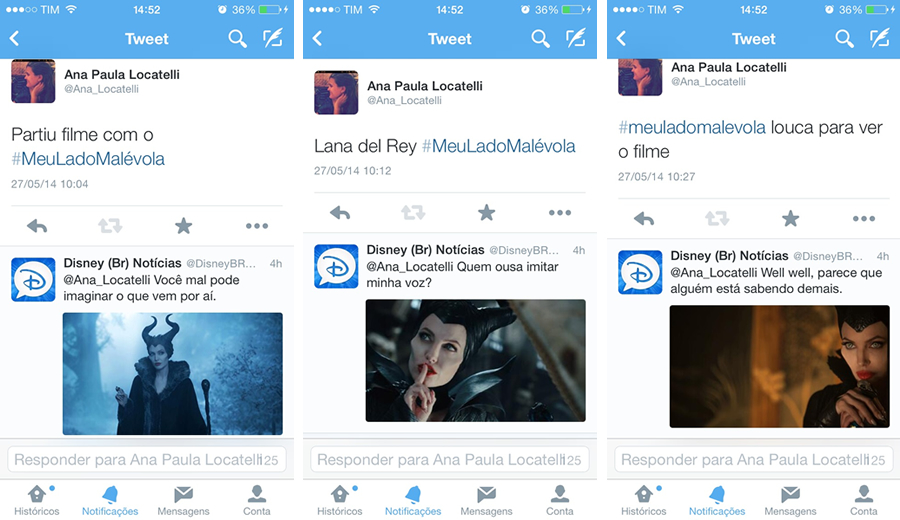Tap #MeuLadoMalévola hashtag in 'Partiu filme' tweet
This screenshot has height=520, width=900.
(x=88, y=159)
